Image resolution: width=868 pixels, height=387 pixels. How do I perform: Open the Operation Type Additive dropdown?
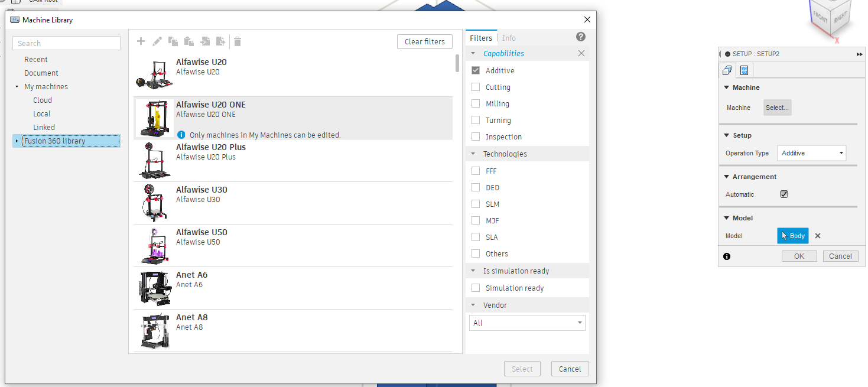(812, 153)
